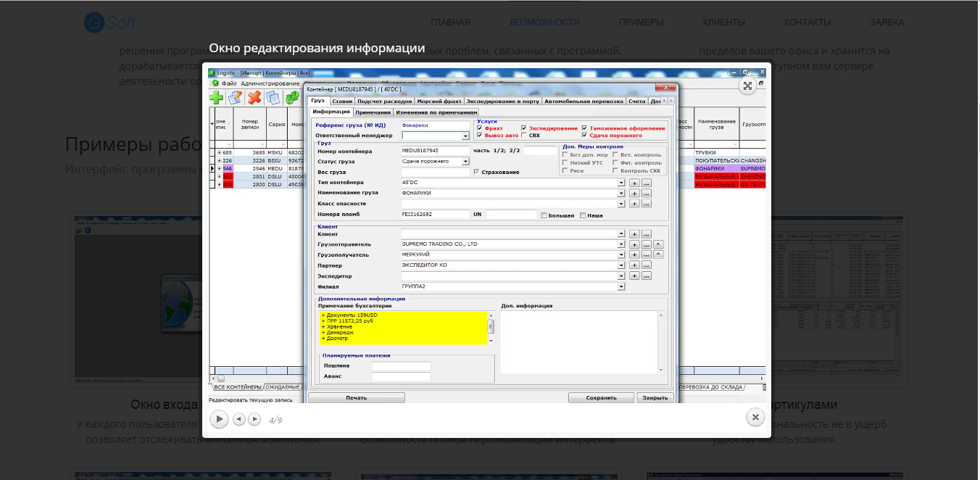The height and width of the screenshot is (480, 980).
Task: Click the Сохранить button
Action: point(601,397)
